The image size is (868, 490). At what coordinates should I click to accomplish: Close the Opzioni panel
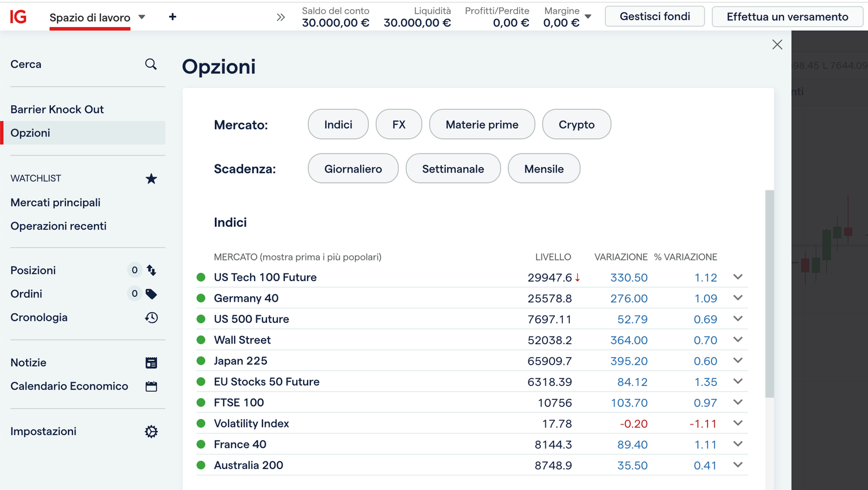[x=777, y=44]
